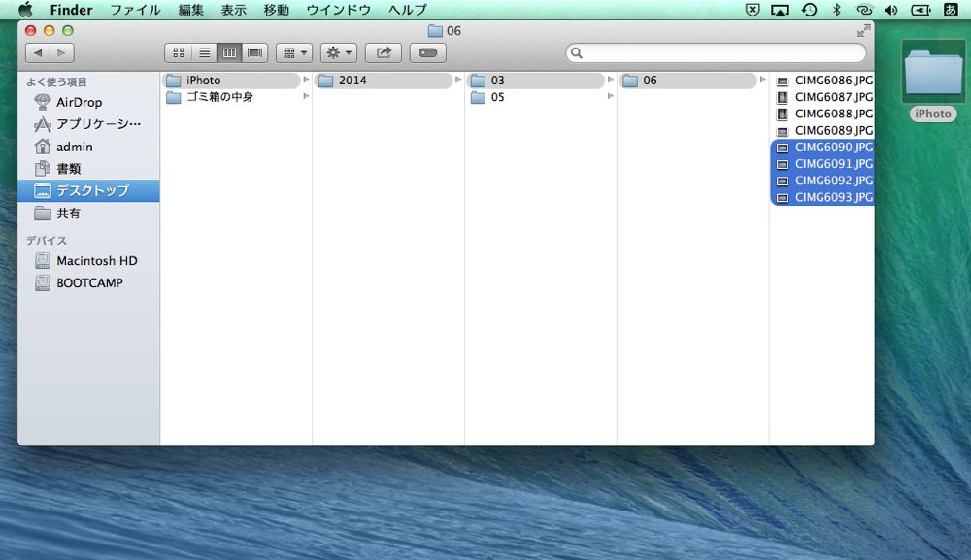971x560 pixels.
Task: Select the iPhoto folder in first column
Action: pyautogui.click(x=231, y=81)
